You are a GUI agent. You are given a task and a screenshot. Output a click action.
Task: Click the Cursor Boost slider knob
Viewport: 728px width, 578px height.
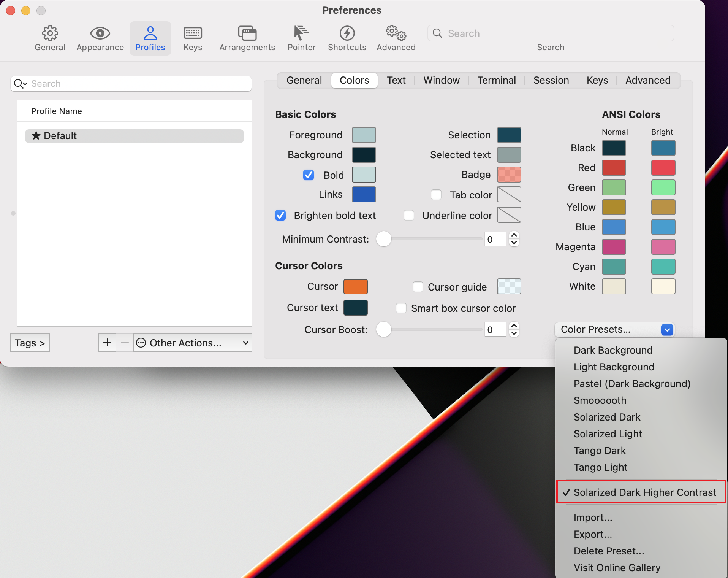click(x=384, y=329)
